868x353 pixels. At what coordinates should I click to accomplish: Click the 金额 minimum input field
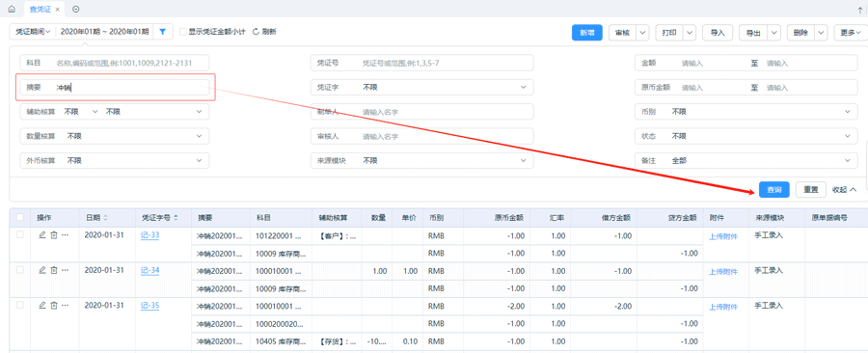point(712,63)
